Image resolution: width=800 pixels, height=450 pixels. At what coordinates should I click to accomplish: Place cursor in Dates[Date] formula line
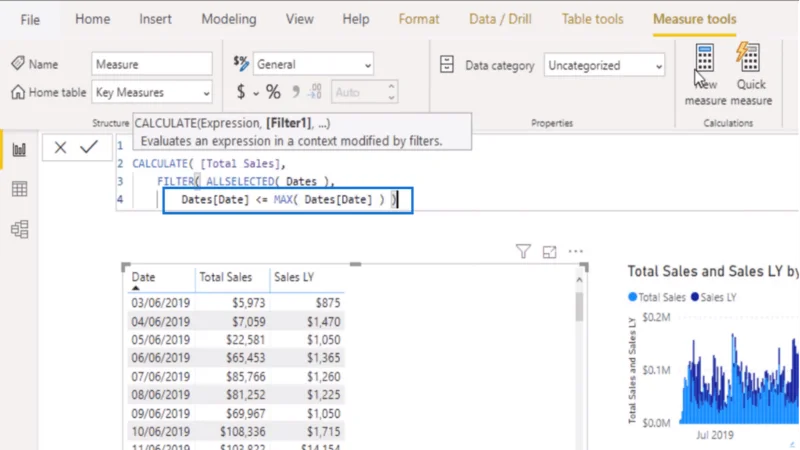tap(288, 200)
